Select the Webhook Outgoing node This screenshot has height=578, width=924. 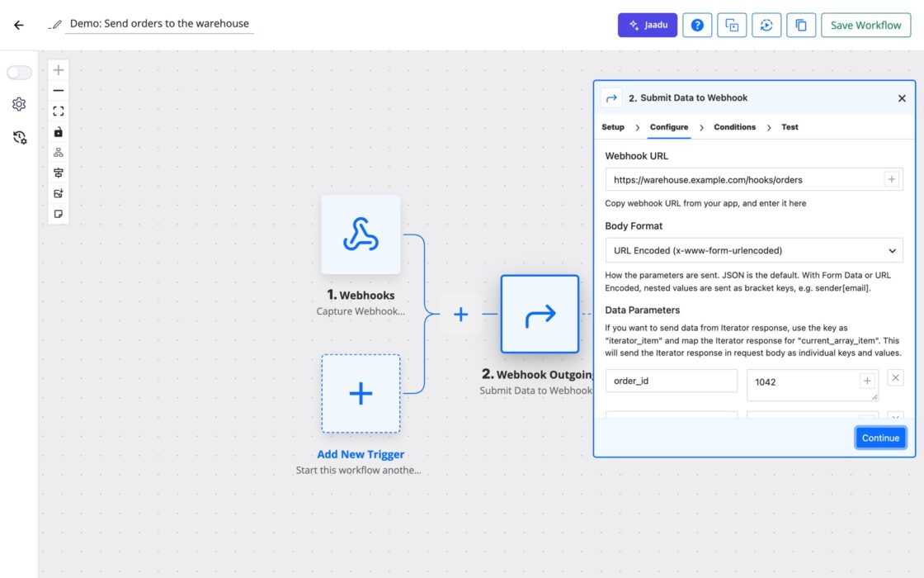coord(540,314)
